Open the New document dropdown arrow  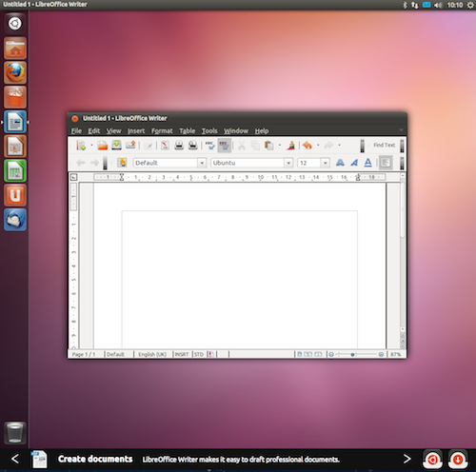pyautogui.click(x=91, y=146)
